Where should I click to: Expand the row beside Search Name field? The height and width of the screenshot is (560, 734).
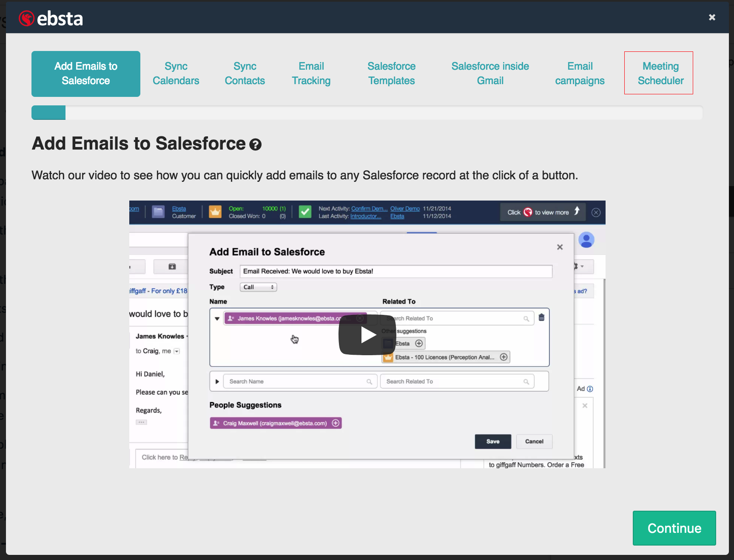(x=217, y=382)
